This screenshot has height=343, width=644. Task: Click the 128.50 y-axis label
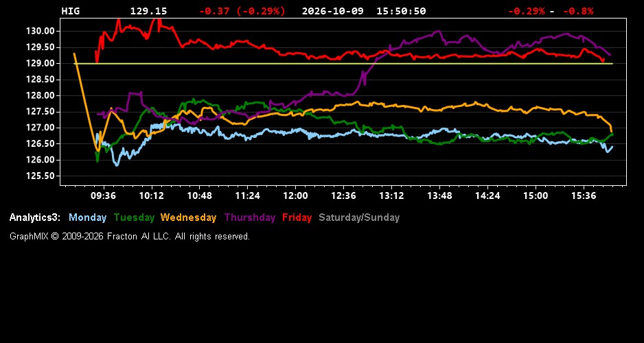pyautogui.click(x=41, y=80)
